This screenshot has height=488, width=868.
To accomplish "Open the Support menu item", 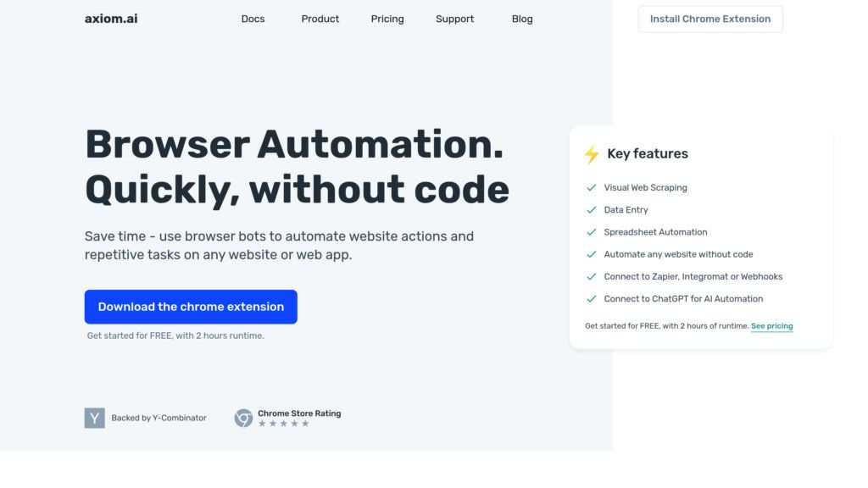I will click(454, 19).
